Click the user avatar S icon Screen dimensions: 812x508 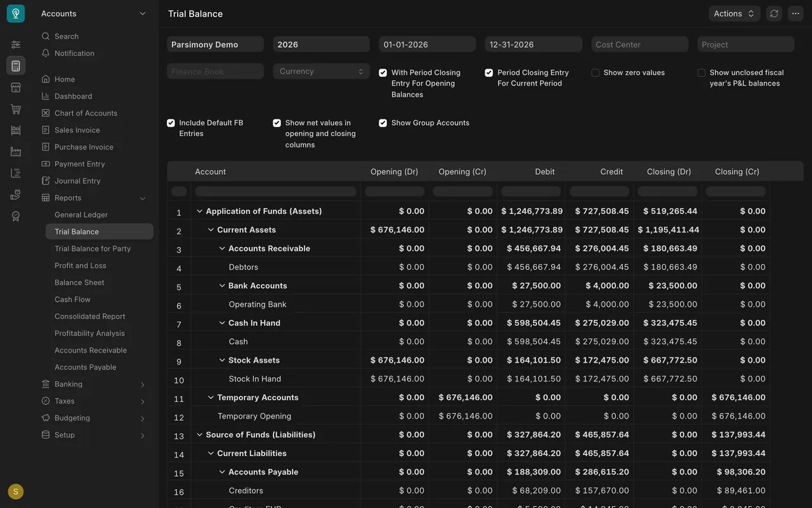[x=16, y=491]
